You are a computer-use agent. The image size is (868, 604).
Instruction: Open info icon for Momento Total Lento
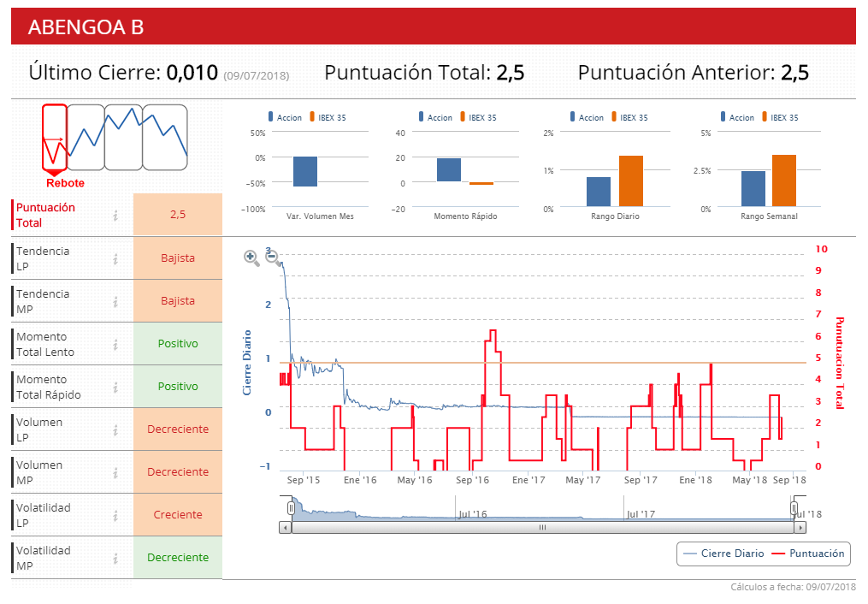[x=115, y=345]
